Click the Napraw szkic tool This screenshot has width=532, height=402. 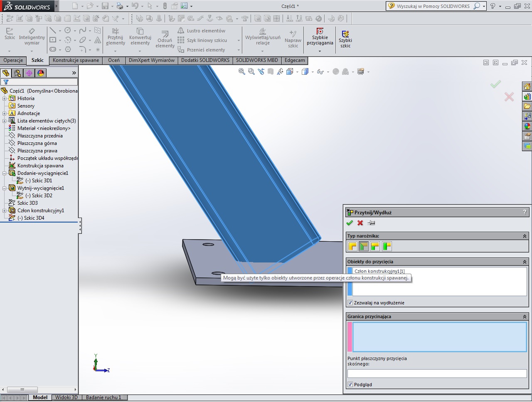pos(293,39)
